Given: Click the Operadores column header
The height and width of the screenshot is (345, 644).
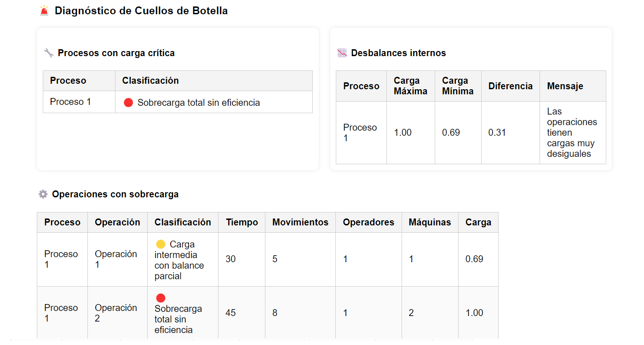Looking at the screenshot, I should pyautogui.click(x=368, y=222).
